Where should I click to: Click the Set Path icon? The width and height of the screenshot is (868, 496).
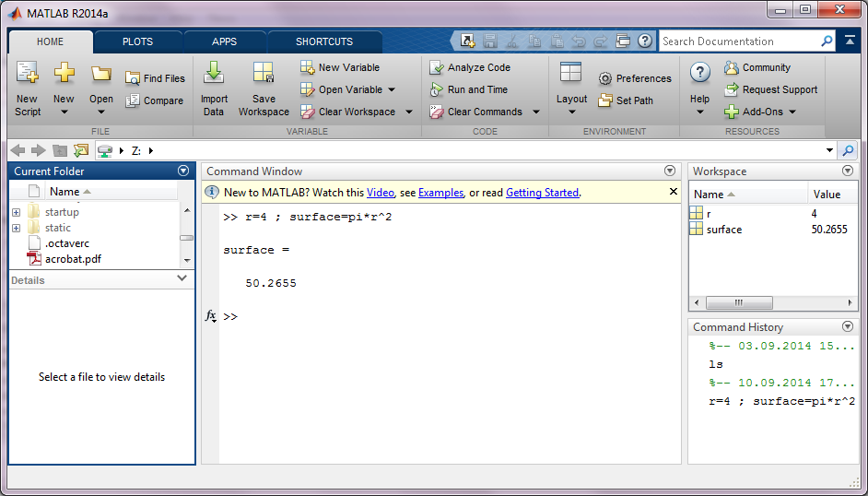(605, 100)
